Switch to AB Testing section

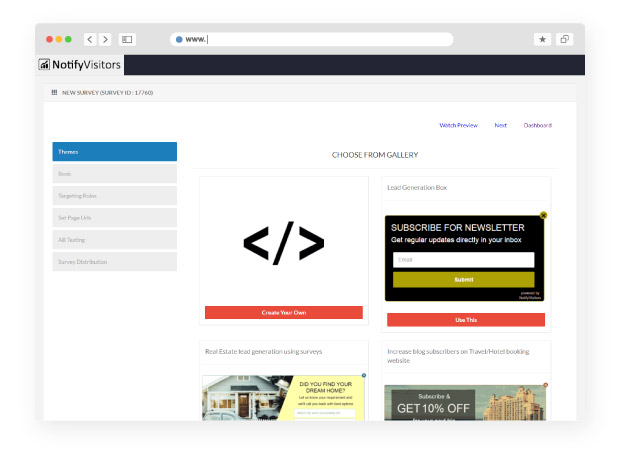tap(115, 240)
